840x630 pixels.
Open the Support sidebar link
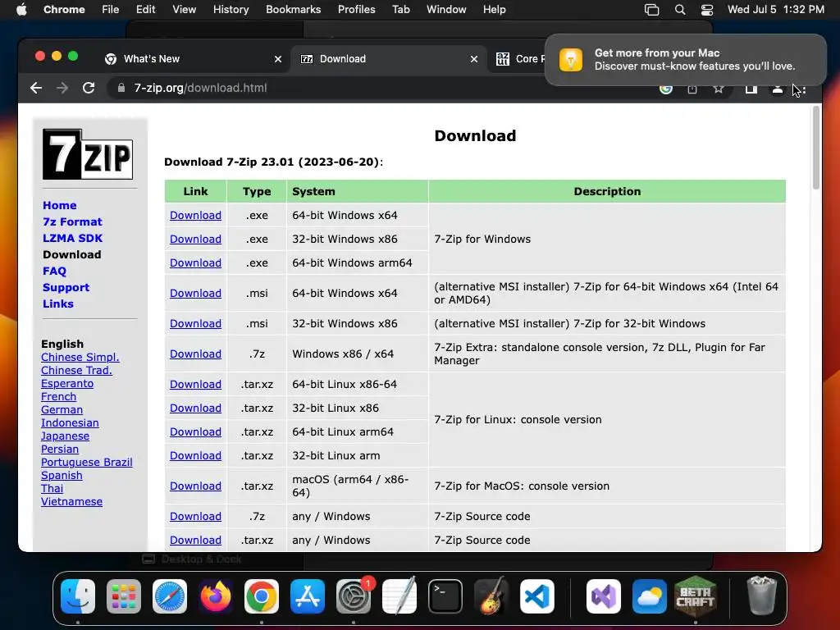66,288
